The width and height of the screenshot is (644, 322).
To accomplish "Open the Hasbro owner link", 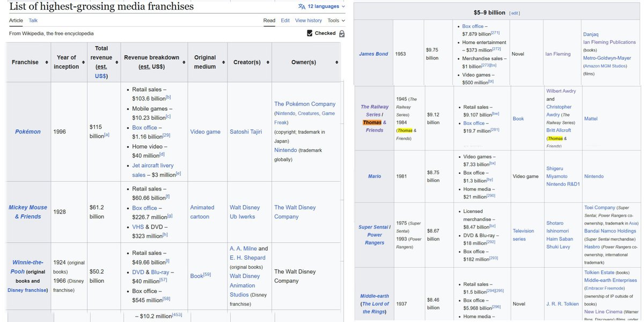I will coord(592,246).
